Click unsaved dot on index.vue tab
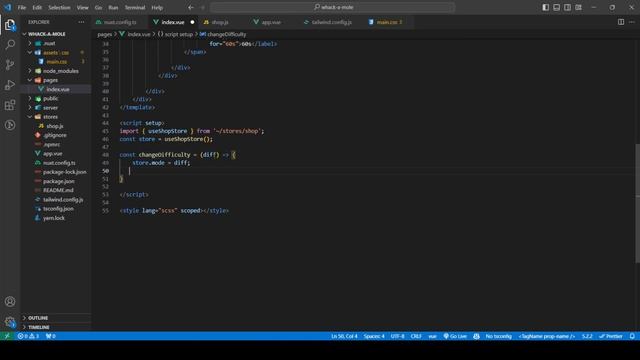The image size is (640, 360). pos(192,22)
